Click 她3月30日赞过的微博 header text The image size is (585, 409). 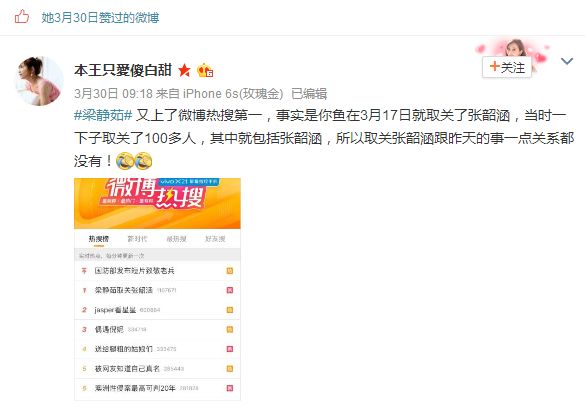pyautogui.click(x=100, y=18)
